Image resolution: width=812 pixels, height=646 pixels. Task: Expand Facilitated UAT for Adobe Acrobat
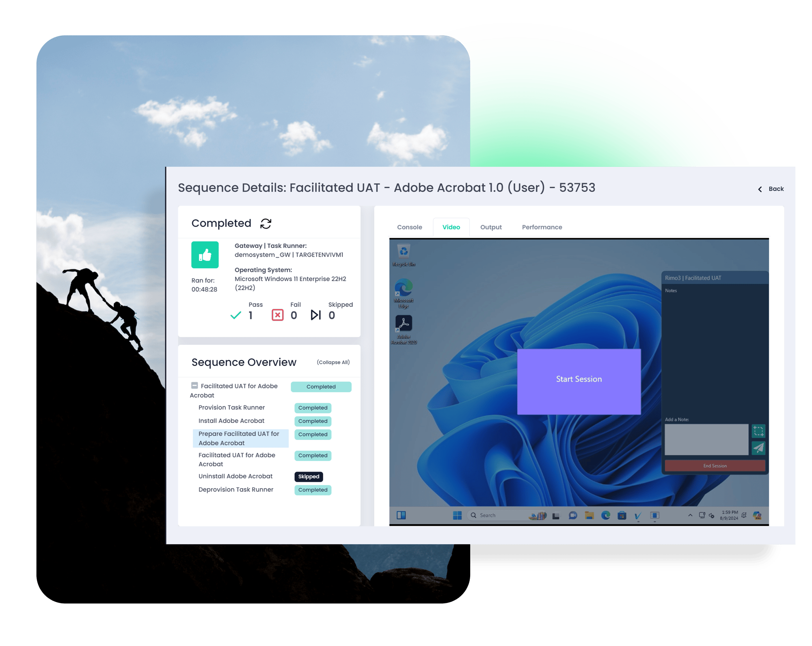[x=195, y=385]
